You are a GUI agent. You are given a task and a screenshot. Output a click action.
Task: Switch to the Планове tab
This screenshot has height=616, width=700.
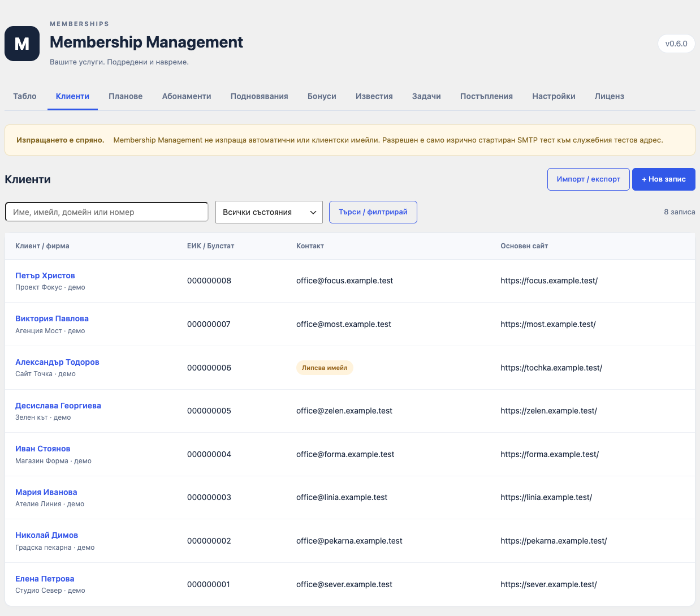pos(126,96)
